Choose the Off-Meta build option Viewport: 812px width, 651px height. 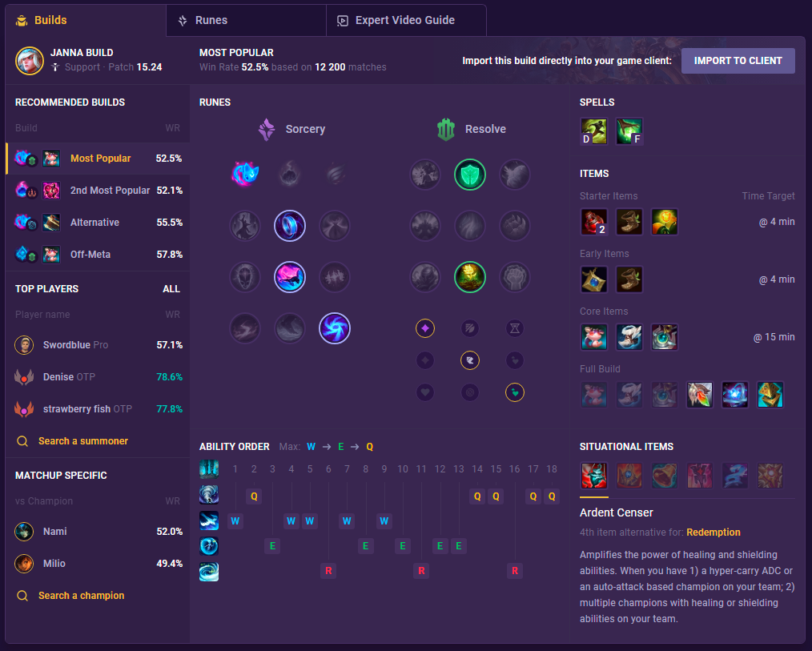pyautogui.click(x=98, y=255)
